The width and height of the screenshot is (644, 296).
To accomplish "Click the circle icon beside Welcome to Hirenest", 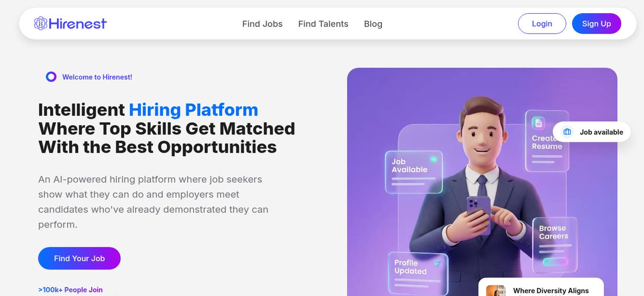I will pos(51,76).
